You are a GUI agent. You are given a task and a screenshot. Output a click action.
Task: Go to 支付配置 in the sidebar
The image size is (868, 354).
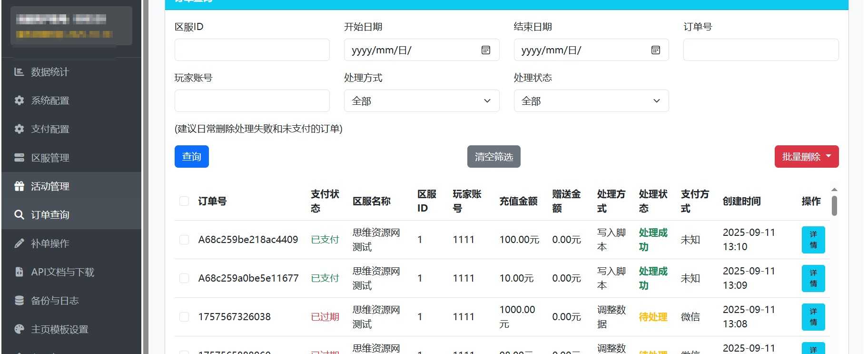[x=50, y=129]
